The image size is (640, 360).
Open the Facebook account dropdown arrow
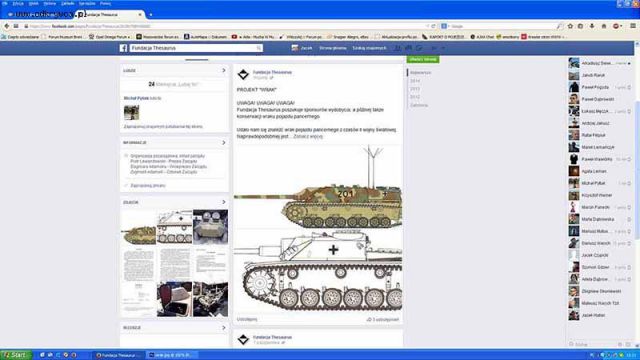(x=443, y=48)
